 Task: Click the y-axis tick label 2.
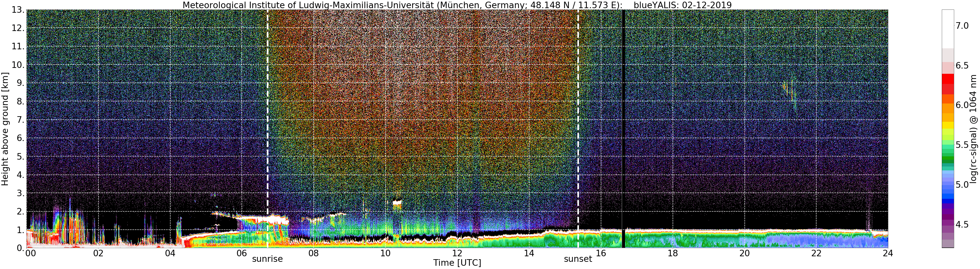click(20, 211)
